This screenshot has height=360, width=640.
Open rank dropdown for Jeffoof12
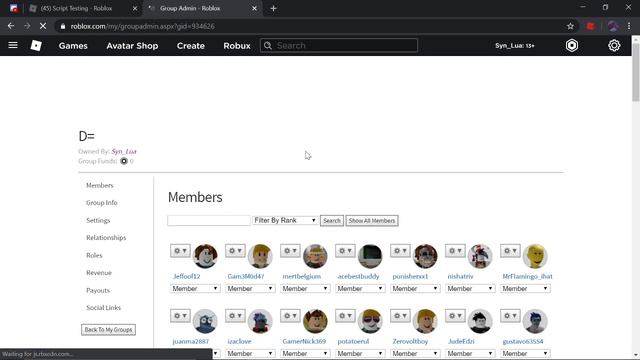195,289
